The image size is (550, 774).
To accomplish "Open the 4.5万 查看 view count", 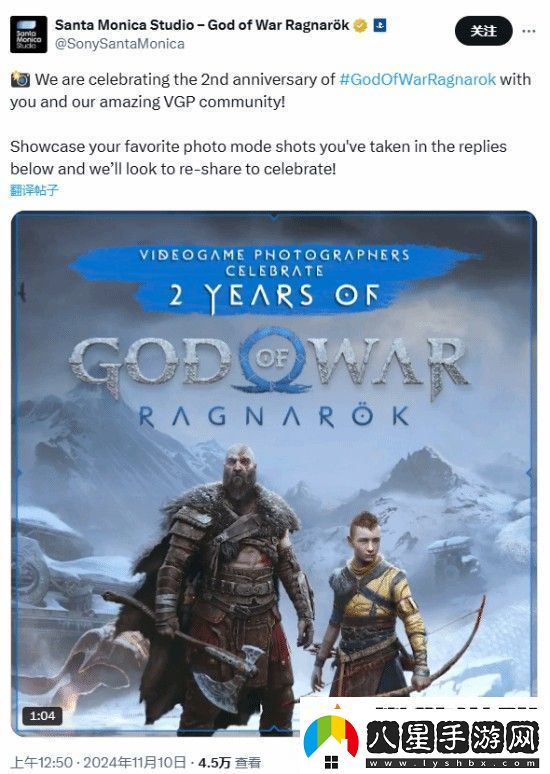I will (229, 762).
